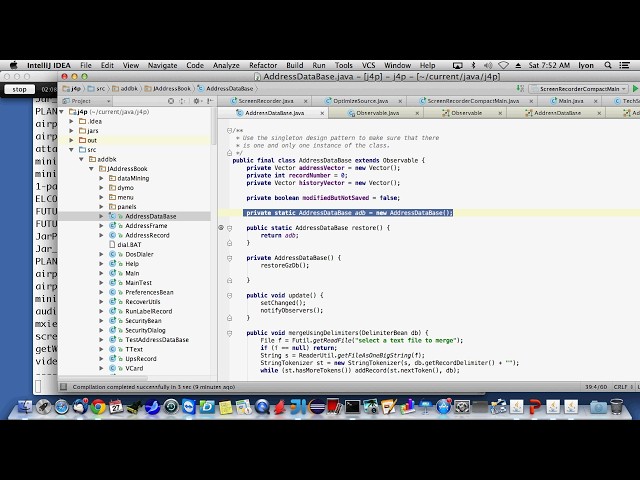Close the Main.java tab
640x480 pixels.
(596, 101)
